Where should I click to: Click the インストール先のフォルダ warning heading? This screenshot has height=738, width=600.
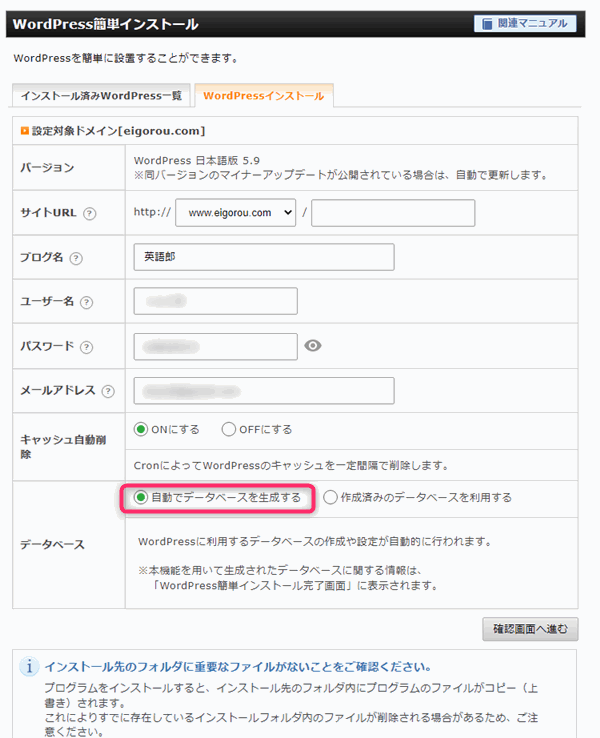238,667
